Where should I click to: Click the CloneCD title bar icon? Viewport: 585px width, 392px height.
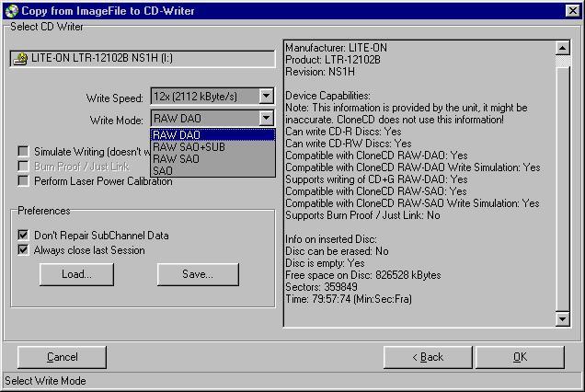11,10
